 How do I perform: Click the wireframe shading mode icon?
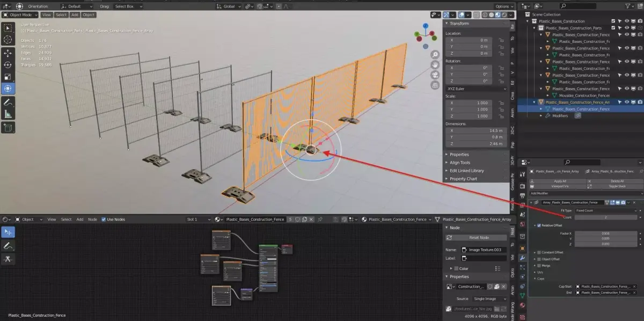point(485,15)
